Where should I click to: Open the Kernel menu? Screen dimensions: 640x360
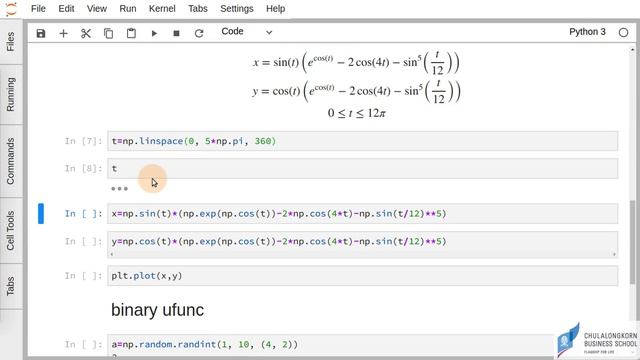pyautogui.click(x=162, y=9)
